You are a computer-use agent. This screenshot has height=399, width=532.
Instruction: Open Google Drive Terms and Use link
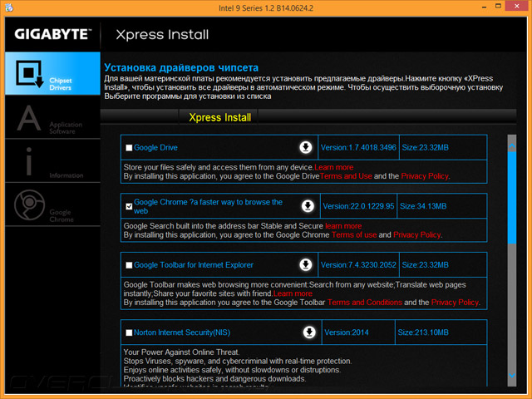tap(346, 176)
